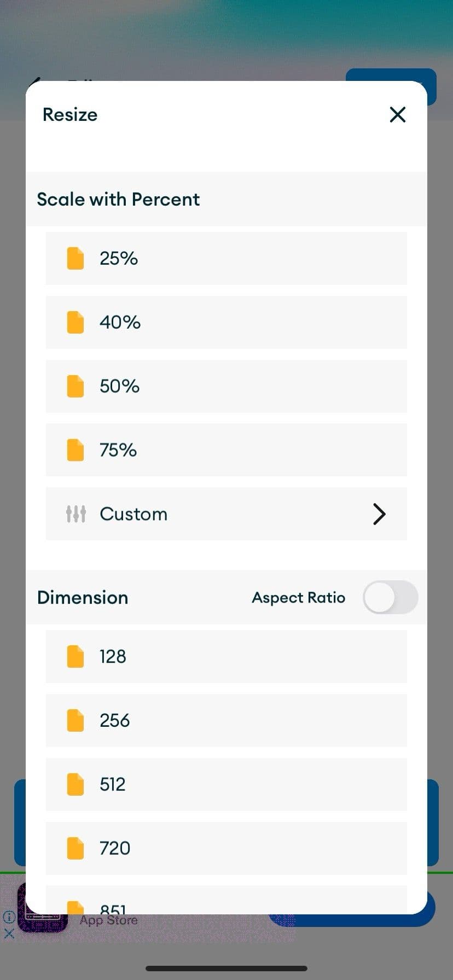This screenshot has height=980, width=453.
Task: Tap the file icon beside 128
Action: 75,657
